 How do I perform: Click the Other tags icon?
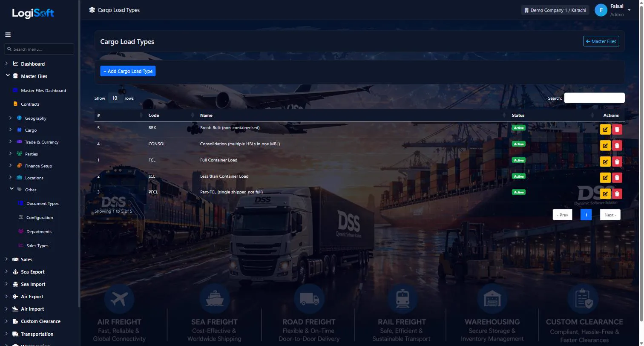pos(19,190)
